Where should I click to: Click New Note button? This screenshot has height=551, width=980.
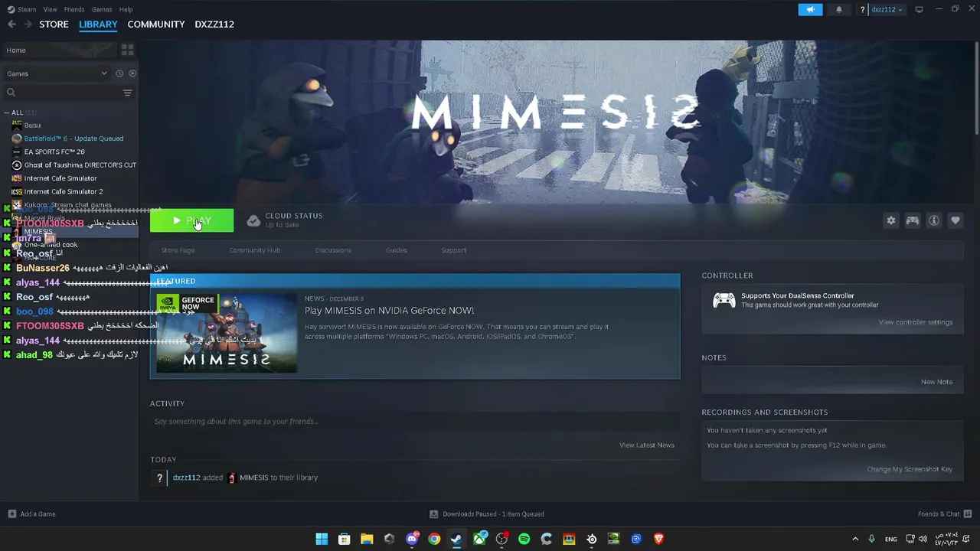coord(936,382)
